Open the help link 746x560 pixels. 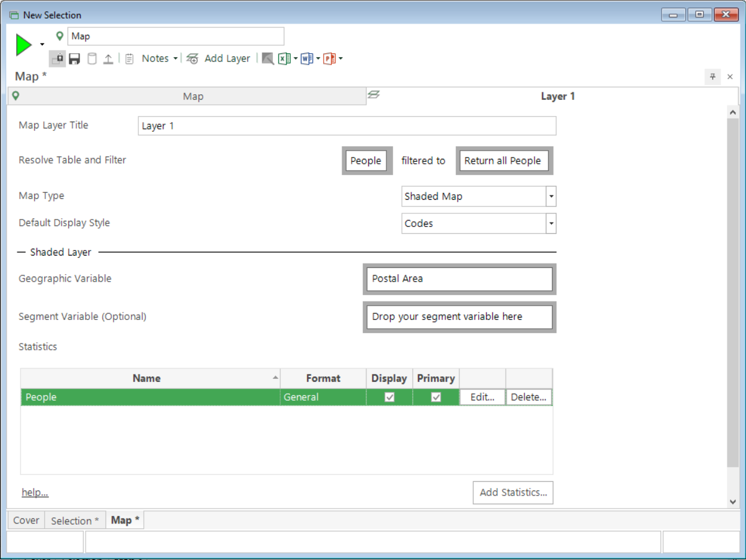(35, 492)
